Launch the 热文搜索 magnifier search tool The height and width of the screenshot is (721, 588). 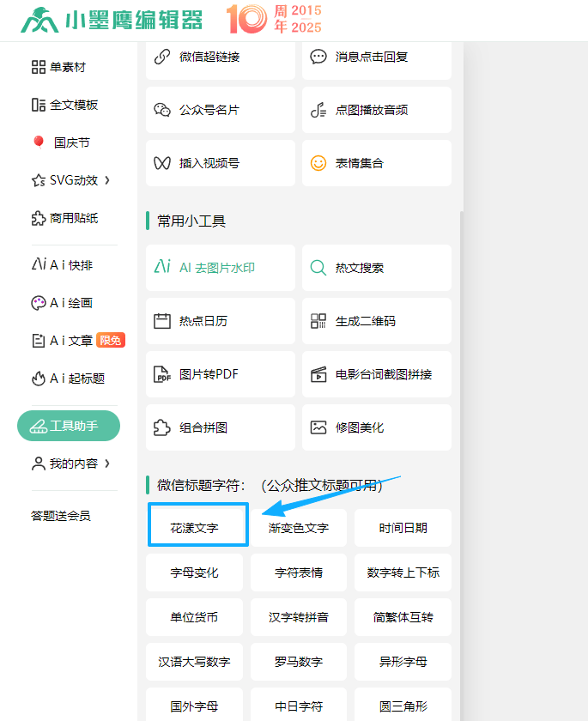(x=318, y=268)
